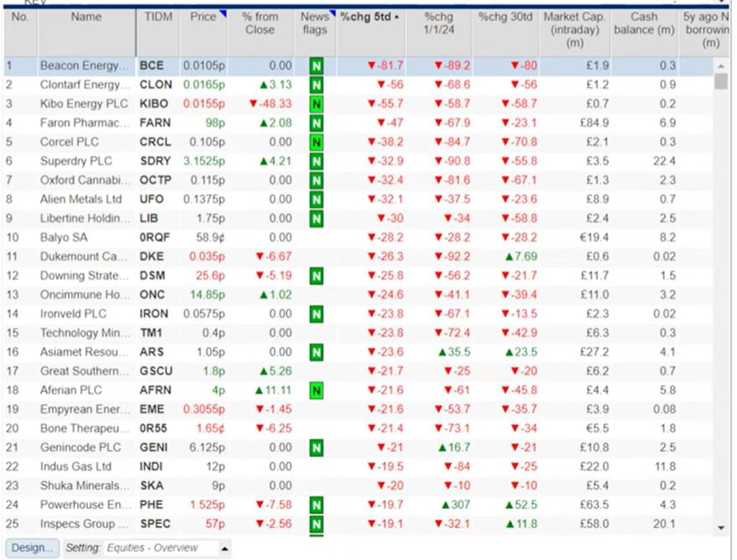Open news flag for Oxford Cannabinoid
The height and width of the screenshot is (560, 737).
(316, 181)
